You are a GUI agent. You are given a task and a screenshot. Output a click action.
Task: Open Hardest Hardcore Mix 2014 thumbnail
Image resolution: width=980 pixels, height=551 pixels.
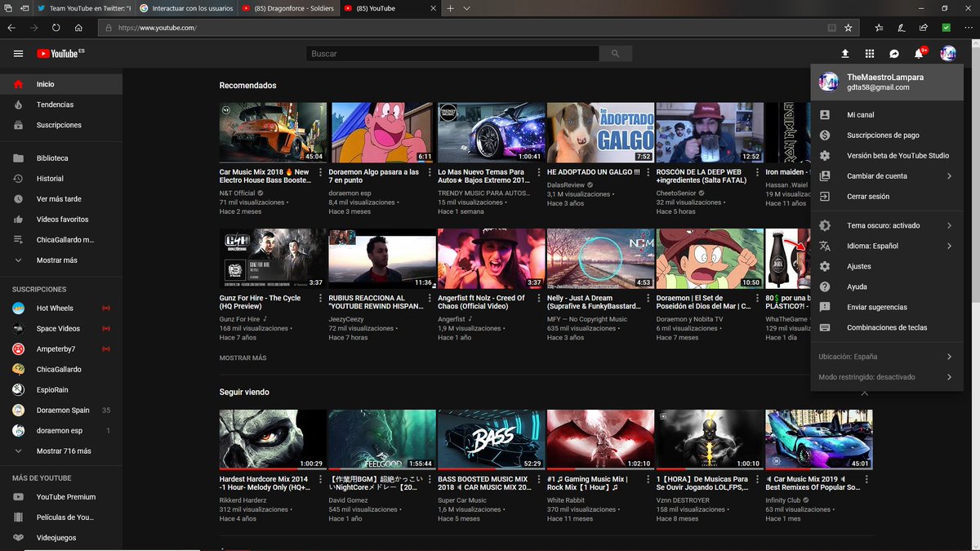click(x=273, y=439)
